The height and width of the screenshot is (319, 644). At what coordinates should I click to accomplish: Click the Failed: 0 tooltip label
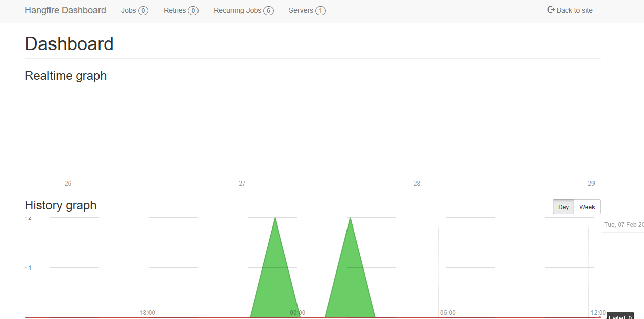(620, 317)
